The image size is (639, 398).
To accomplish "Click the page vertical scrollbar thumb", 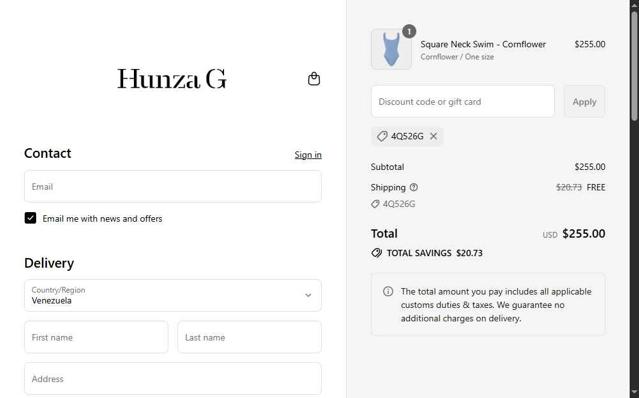I will [x=635, y=65].
